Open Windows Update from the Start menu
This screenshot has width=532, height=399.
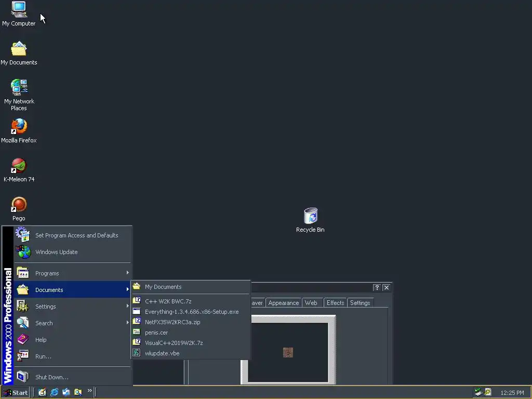72,252
